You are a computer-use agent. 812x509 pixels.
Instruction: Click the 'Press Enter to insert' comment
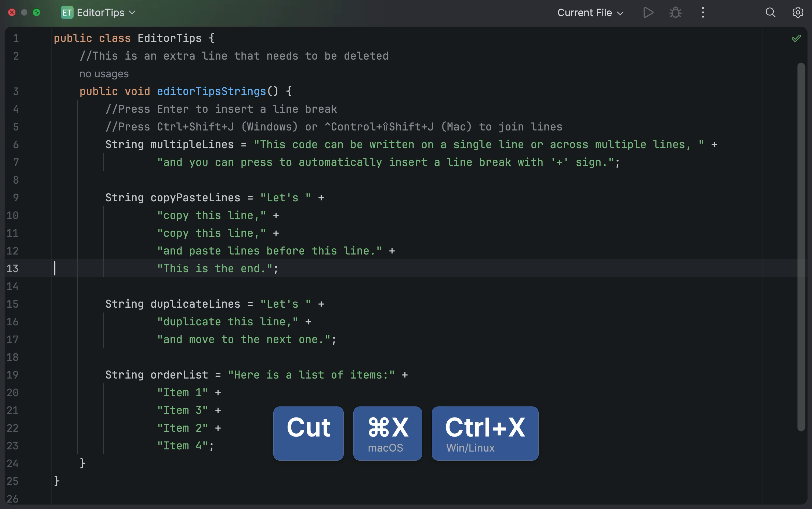click(x=221, y=109)
